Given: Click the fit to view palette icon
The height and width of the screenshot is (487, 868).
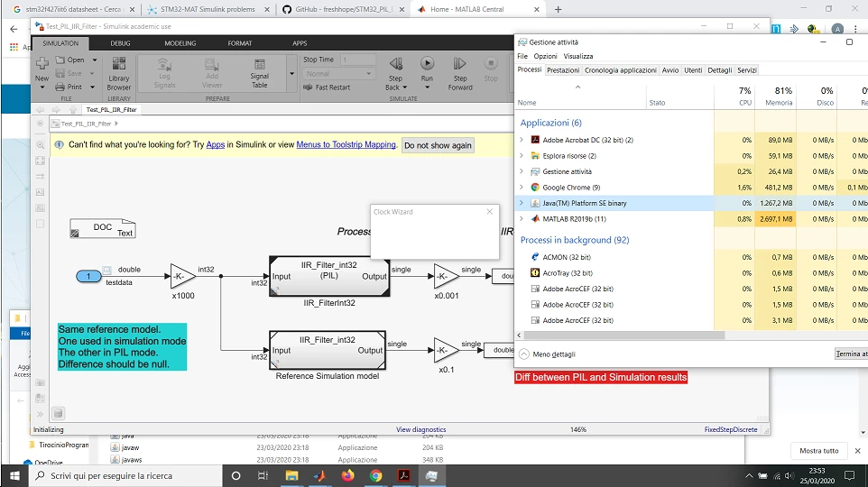Looking at the screenshot, I should [40, 161].
